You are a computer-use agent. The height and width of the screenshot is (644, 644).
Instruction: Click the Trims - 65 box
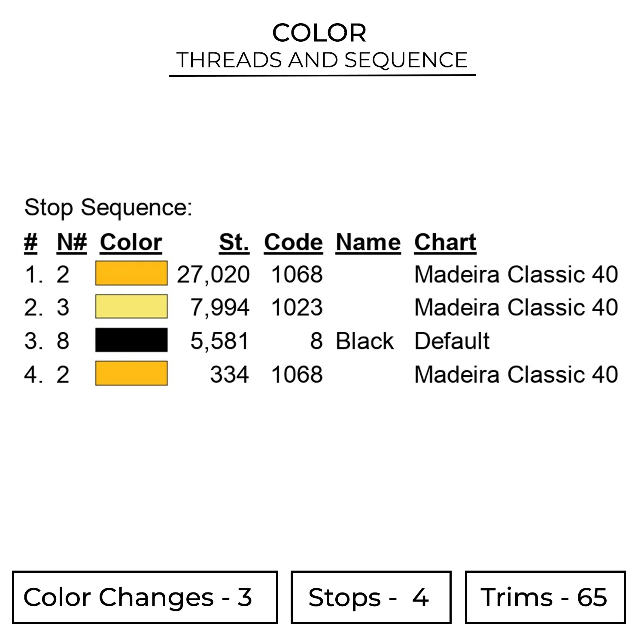tap(545, 597)
